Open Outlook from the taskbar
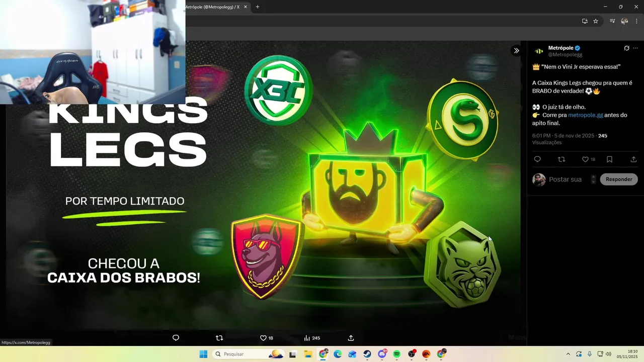Viewport: 644px width, 362px height. [x=352, y=354]
